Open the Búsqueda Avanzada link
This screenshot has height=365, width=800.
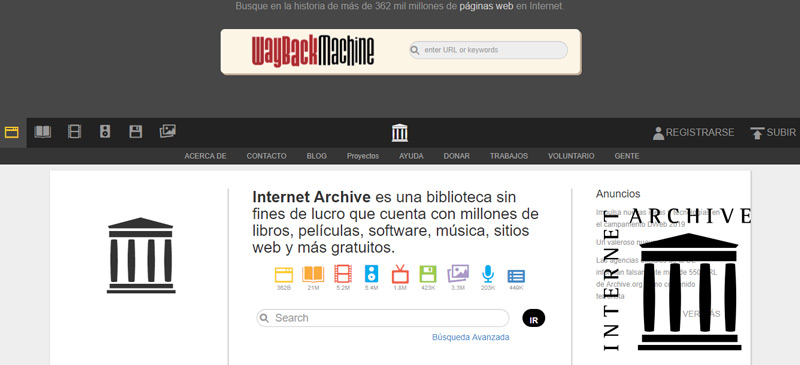click(x=470, y=337)
